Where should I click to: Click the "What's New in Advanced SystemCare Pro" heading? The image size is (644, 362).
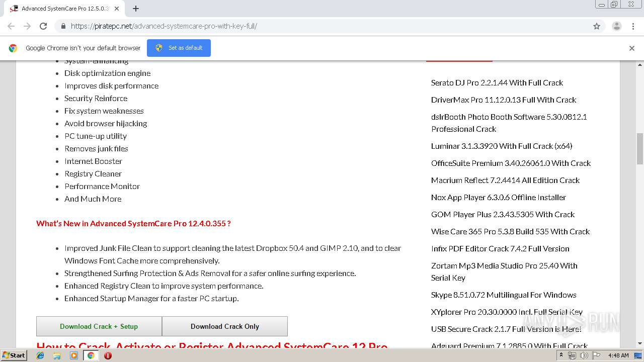click(133, 224)
